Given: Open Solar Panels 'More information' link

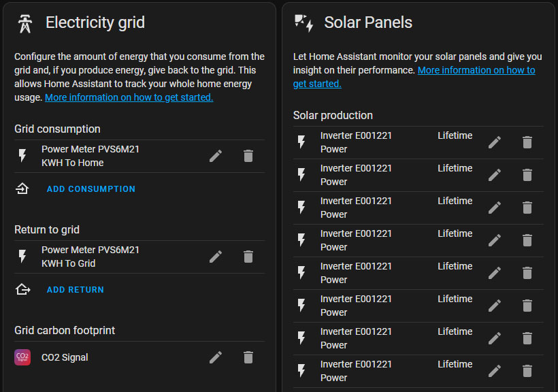Looking at the screenshot, I should (x=476, y=70).
